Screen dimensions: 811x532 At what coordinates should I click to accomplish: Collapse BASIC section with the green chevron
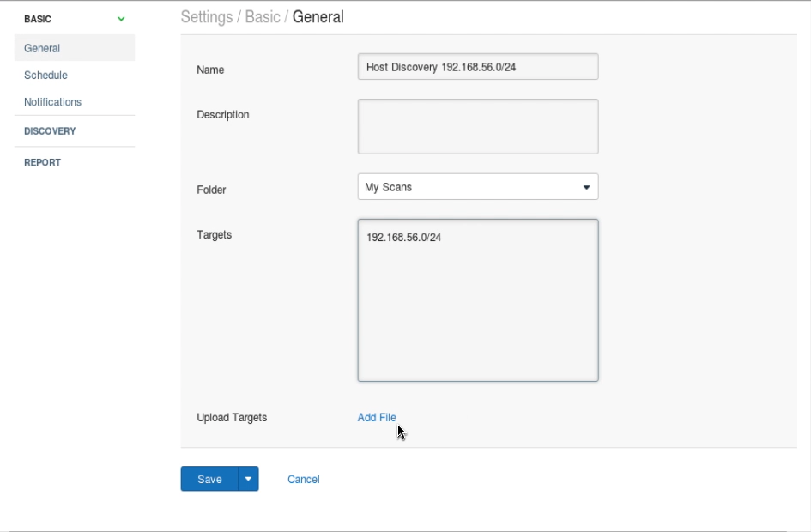[121, 19]
